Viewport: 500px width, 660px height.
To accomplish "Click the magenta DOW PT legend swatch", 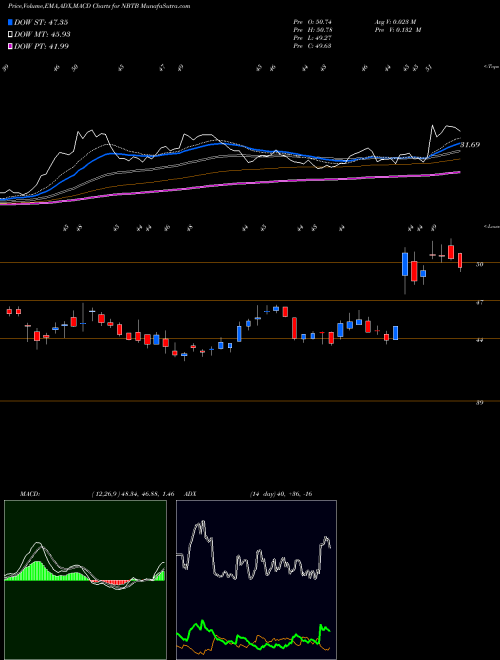I will tap(11, 46).
